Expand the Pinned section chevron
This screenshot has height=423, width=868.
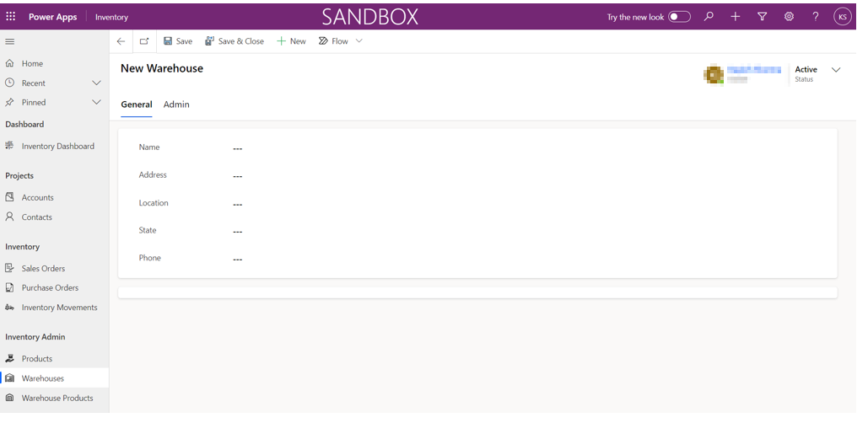(96, 102)
